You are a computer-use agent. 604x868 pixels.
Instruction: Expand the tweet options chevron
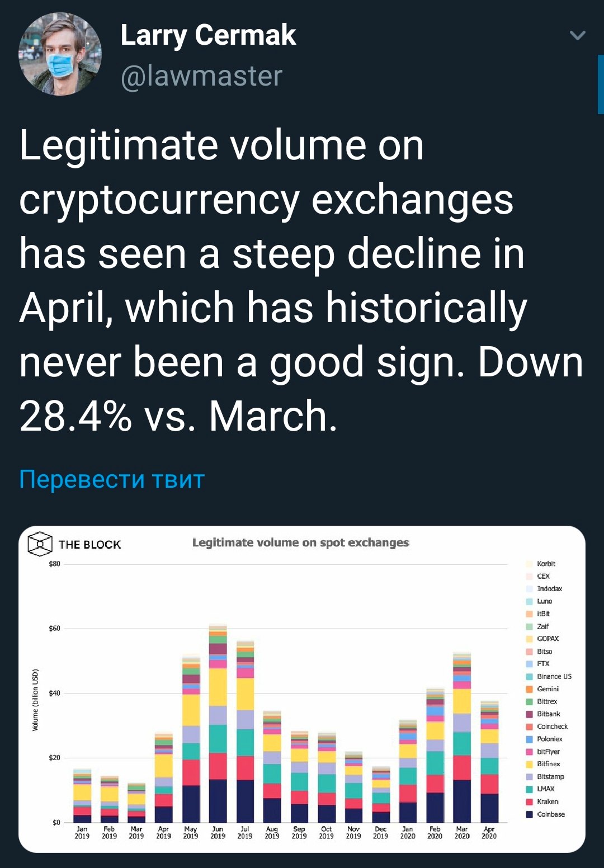(577, 36)
